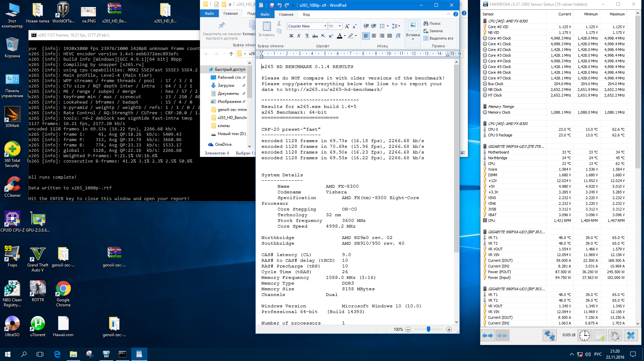This screenshot has height=361, width=644.
Task: Open HWiNFO remote monitoring icon
Action: tap(549, 335)
